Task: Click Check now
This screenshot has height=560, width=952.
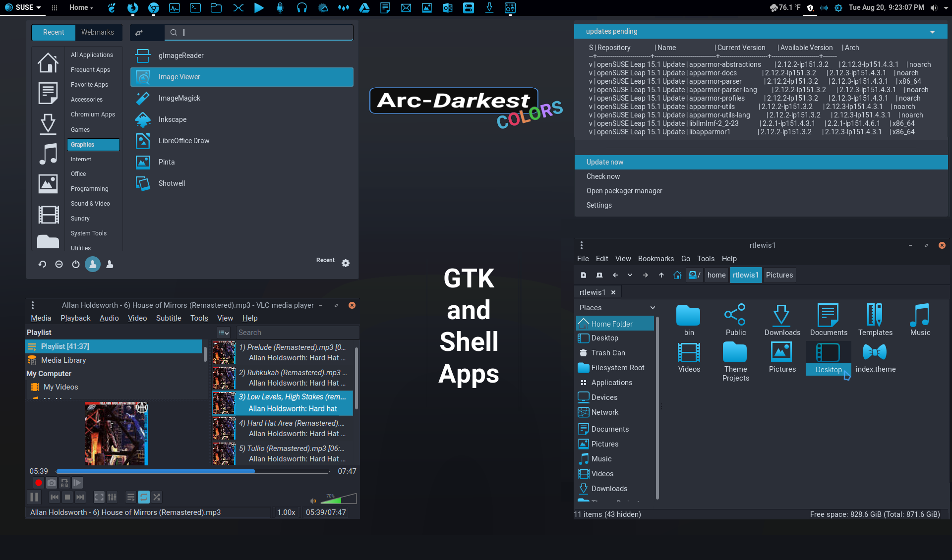Action: [x=761, y=176]
